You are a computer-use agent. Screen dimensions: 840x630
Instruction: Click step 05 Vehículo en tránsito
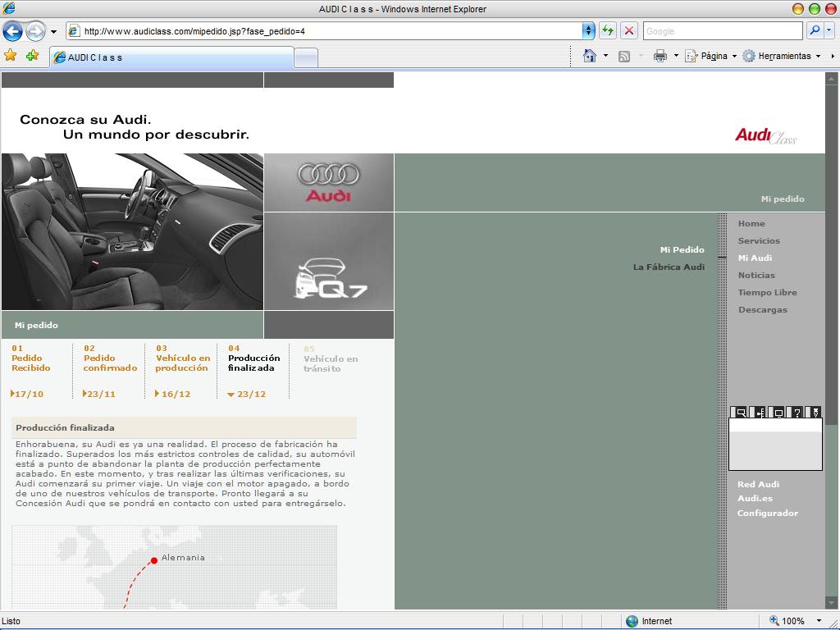pos(330,358)
